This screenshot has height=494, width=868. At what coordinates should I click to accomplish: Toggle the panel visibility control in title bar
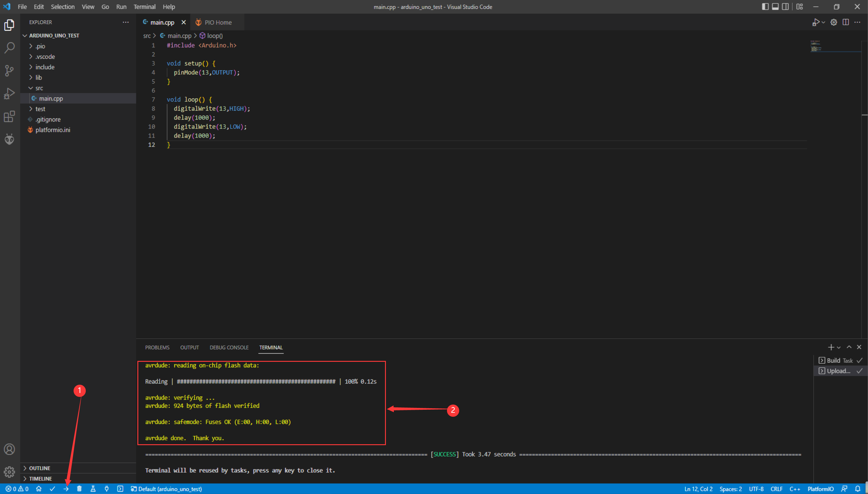pos(775,6)
